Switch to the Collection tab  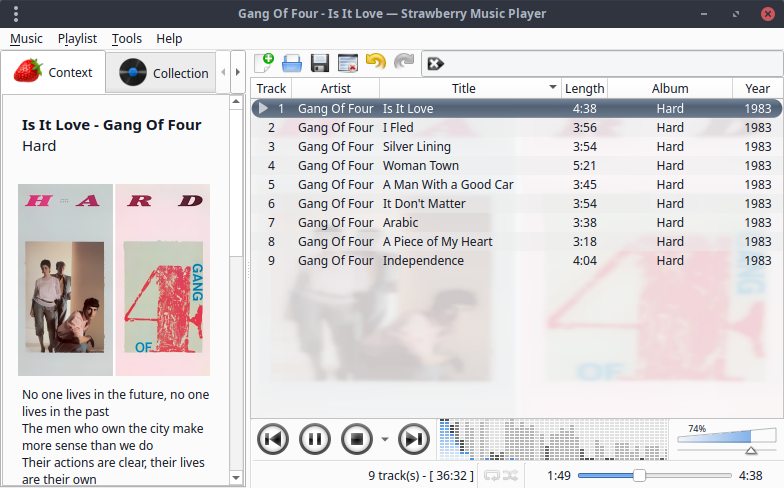point(165,73)
